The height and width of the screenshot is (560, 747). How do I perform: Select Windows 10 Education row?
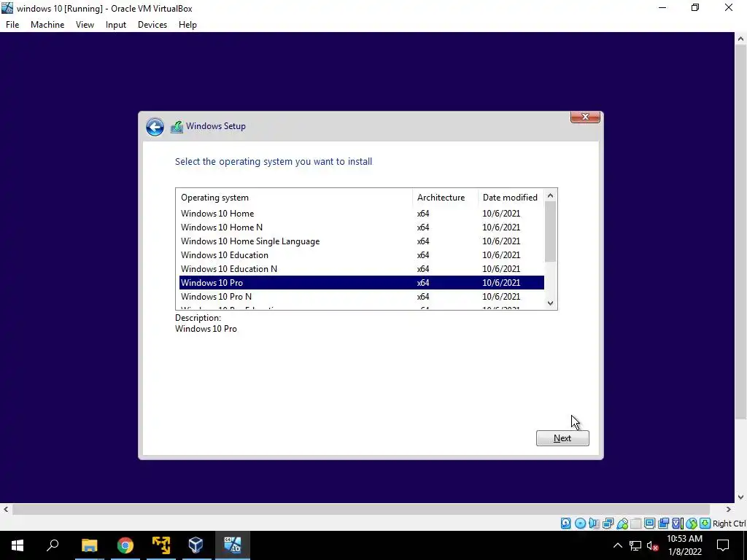pyautogui.click(x=362, y=254)
